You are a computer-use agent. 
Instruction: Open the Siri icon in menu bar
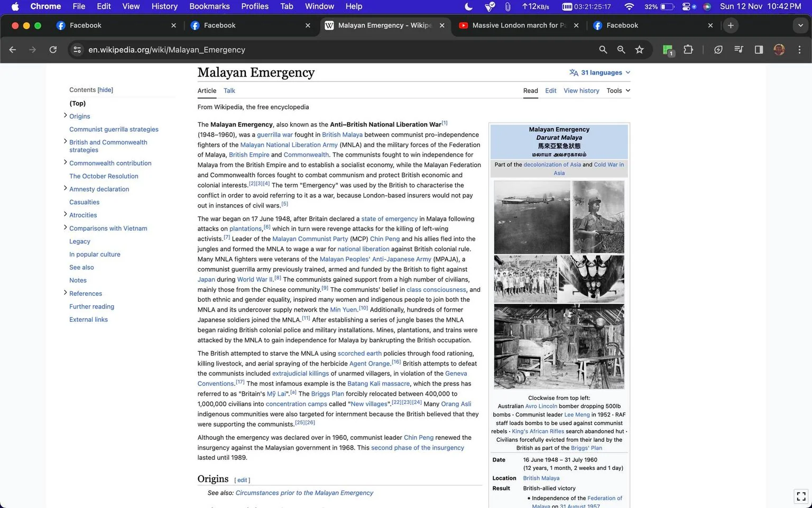[x=707, y=6]
